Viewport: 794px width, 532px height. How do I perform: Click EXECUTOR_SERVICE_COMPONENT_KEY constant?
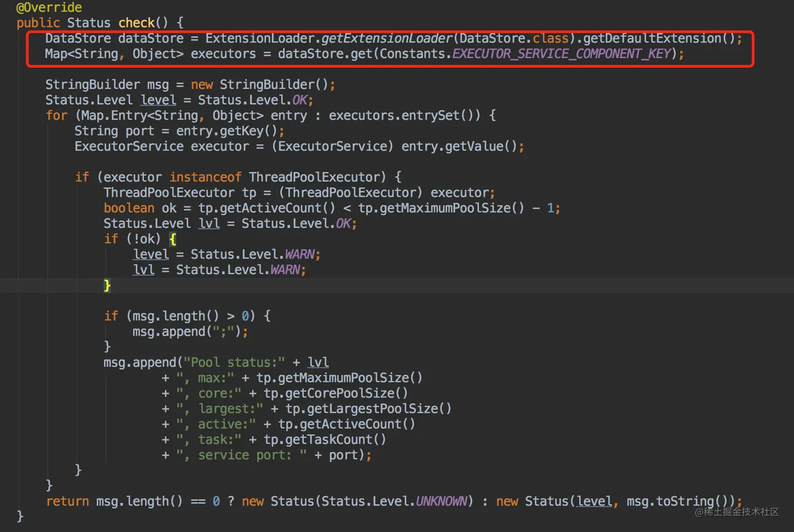(561, 54)
